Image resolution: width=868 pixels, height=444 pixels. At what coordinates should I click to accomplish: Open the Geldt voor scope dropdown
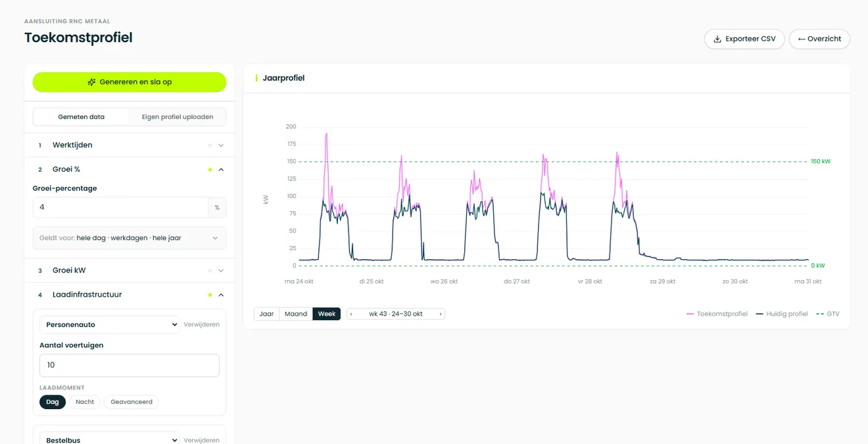click(130, 238)
